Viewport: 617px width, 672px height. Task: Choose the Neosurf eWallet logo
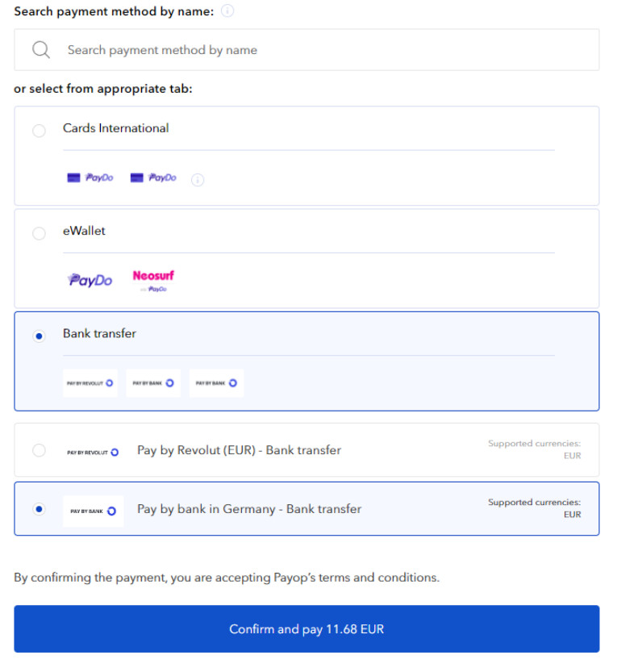153,281
